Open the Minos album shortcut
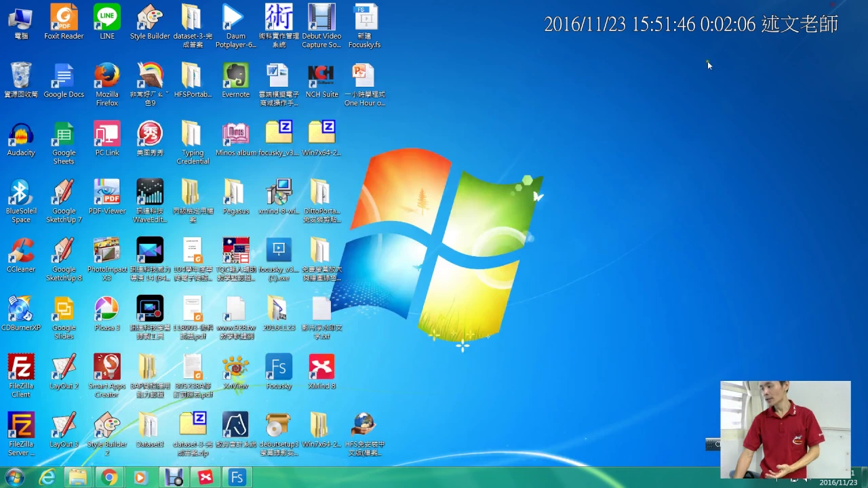The image size is (868, 488). tap(235, 138)
